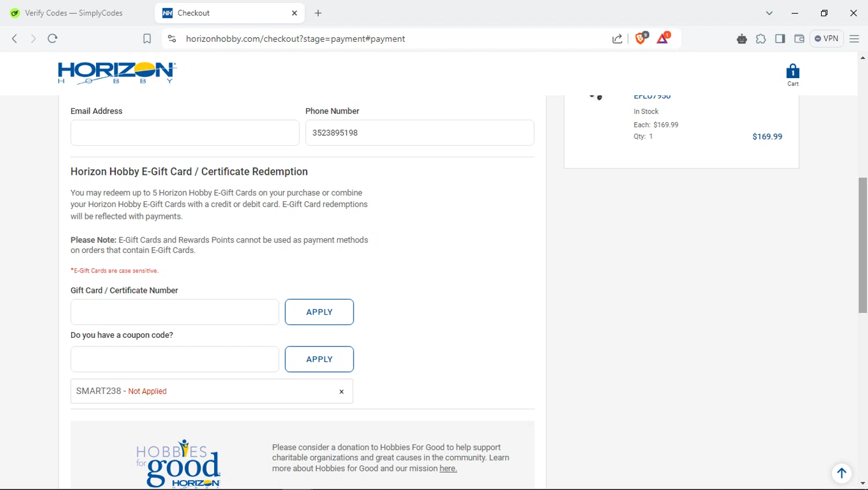Image resolution: width=868 pixels, height=490 pixels.
Task: Focus the Gift Card / Certificate Number field
Action: [175, 312]
